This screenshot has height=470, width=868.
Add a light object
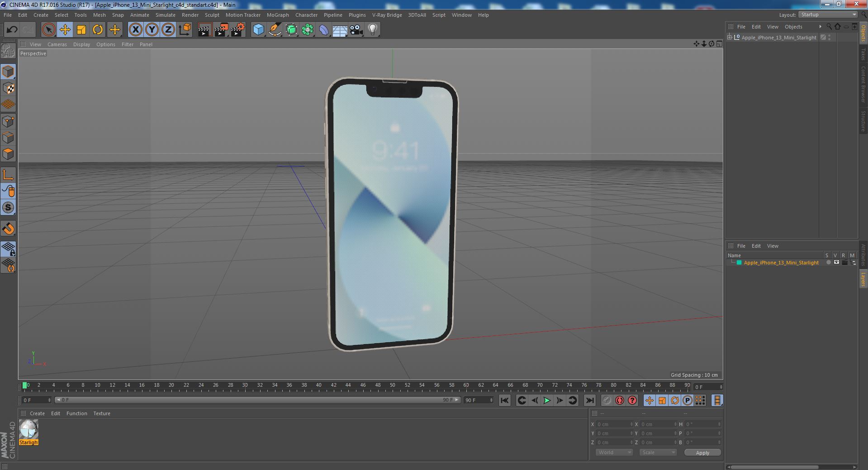point(372,30)
